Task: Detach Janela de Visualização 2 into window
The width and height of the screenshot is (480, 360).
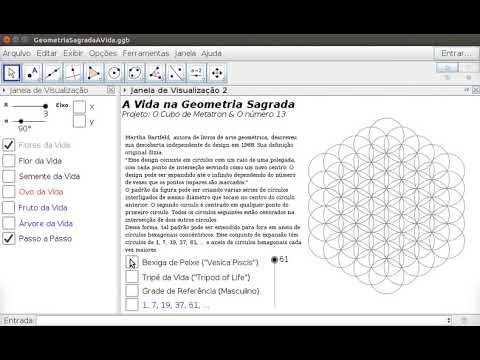Action: pos(467,90)
